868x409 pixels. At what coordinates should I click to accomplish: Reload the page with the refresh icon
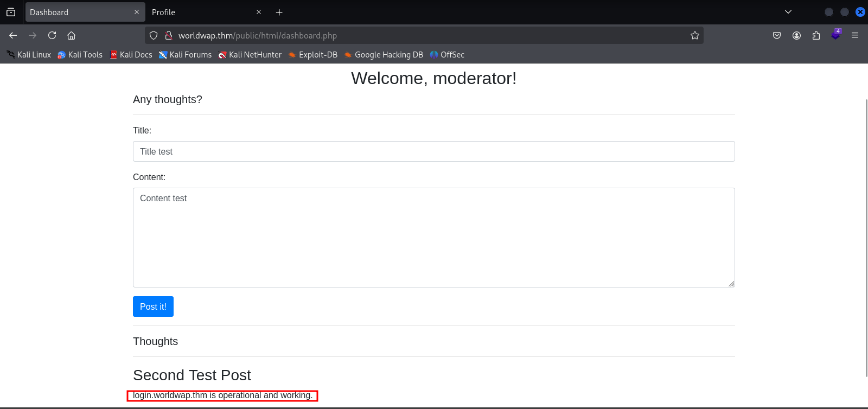(52, 35)
